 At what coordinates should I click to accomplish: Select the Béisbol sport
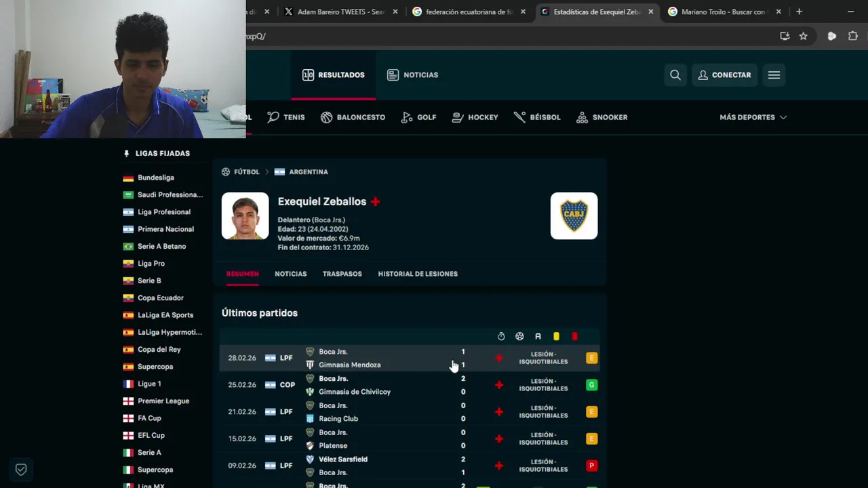point(537,117)
